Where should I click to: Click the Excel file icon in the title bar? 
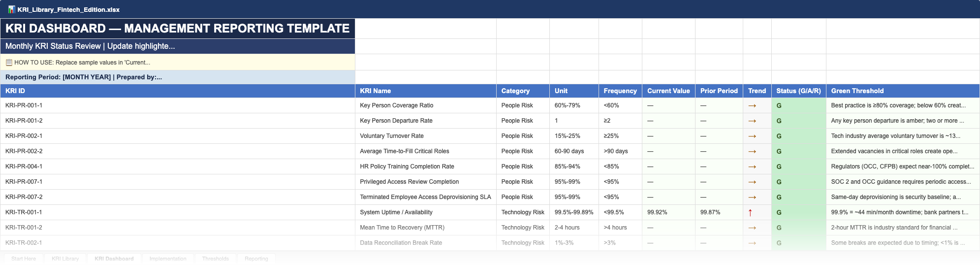[x=11, y=9]
